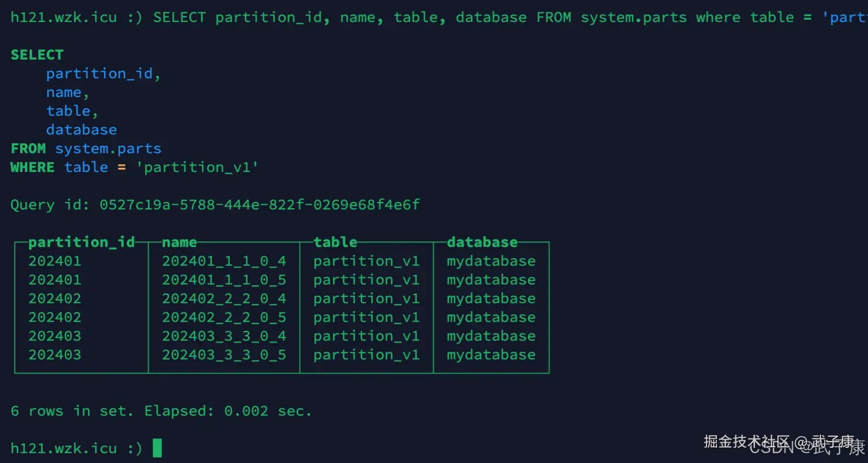Click the bold name column header in result table
This screenshot has height=463, width=868.
(179, 242)
